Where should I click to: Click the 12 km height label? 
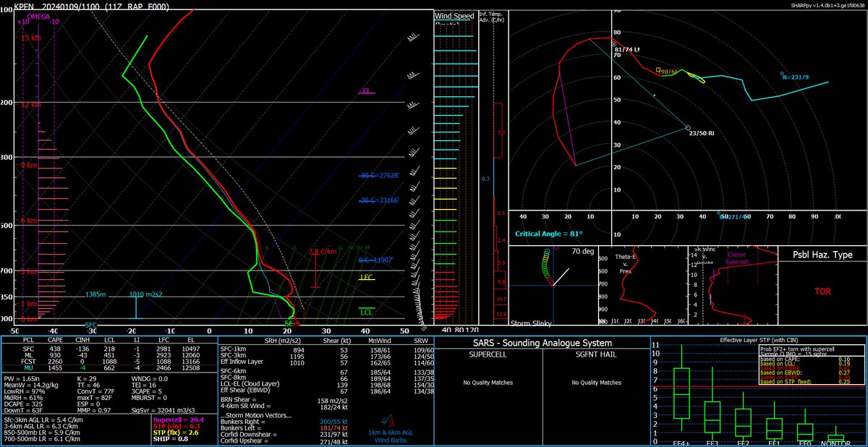[x=30, y=105]
